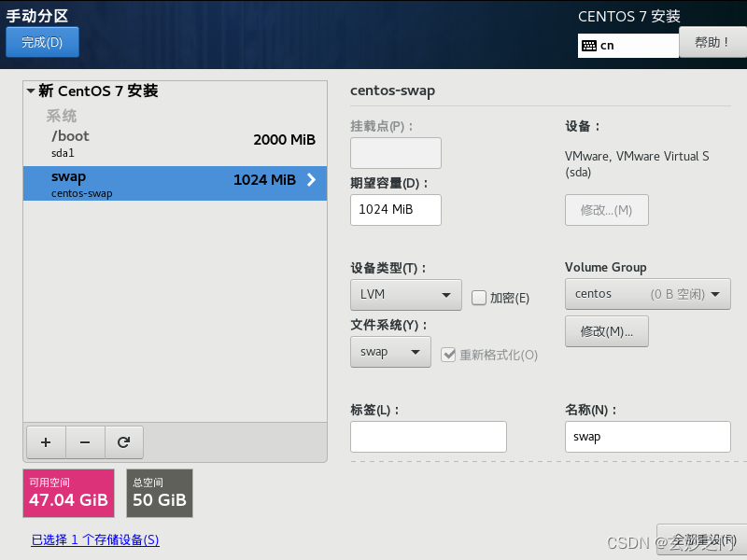Open the Volume Group centos dropdown

click(647, 294)
